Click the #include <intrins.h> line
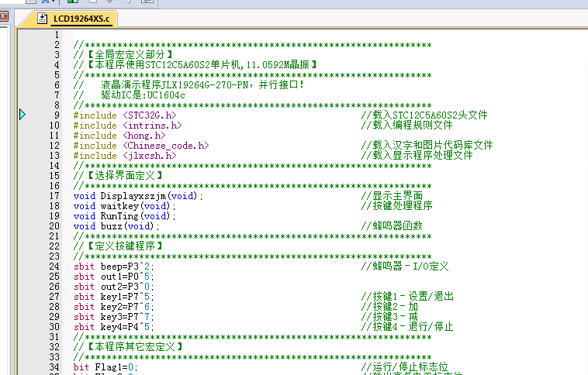The width and height of the screenshot is (588, 375). click(127, 126)
